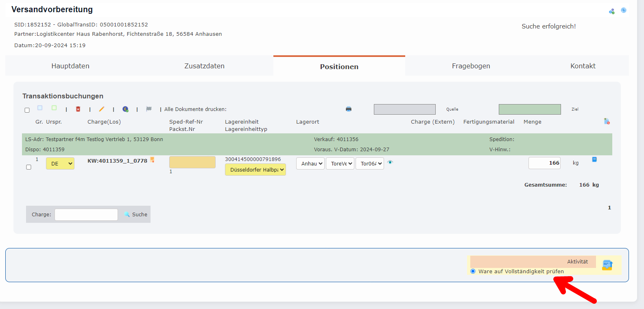This screenshot has height=309, width=644.
Task: Check the checkbox for position row 1
Action: pyautogui.click(x=28, y=167)
